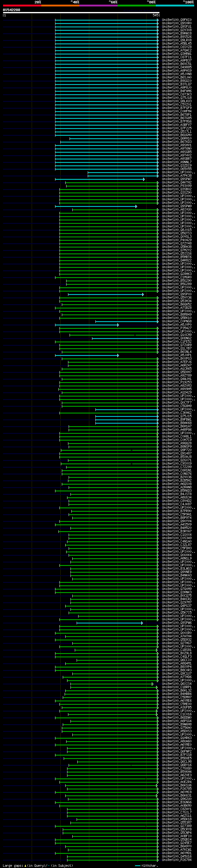Select hit UniRef100_Q9LRX8
Viewport: 197px width, 868px height.
tap(176, 40)
